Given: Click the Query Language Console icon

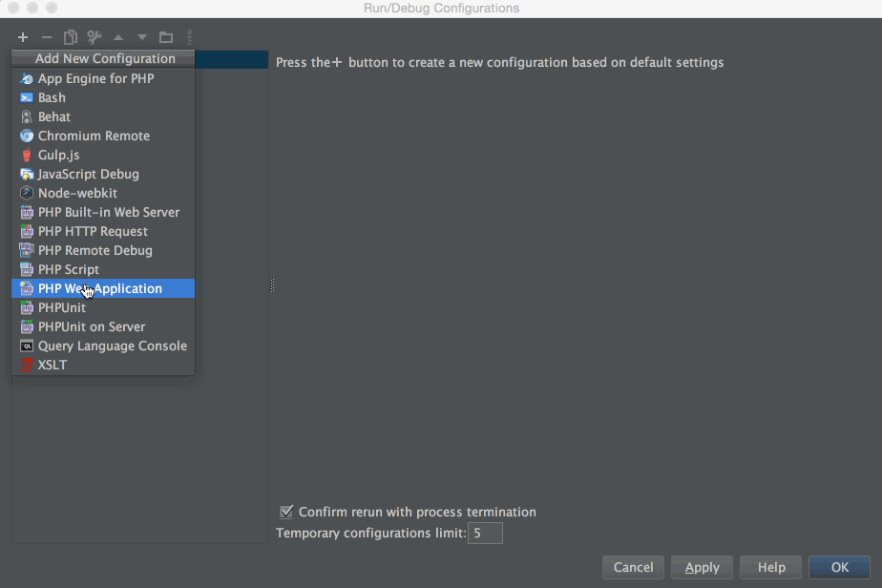Looking at the screenshot, I should [x=27, y=346].
